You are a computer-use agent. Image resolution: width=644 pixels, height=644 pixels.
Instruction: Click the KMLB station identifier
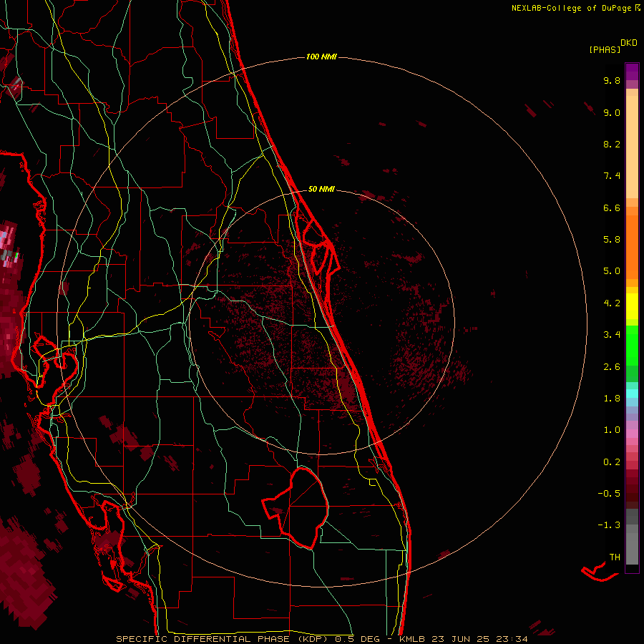[412, 639]
